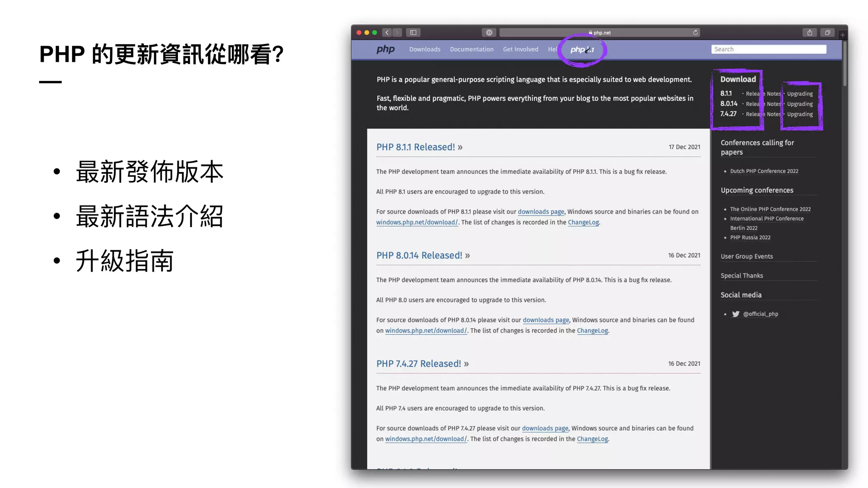
Task: Open the Special Thanks link
Action: (742, 276)
